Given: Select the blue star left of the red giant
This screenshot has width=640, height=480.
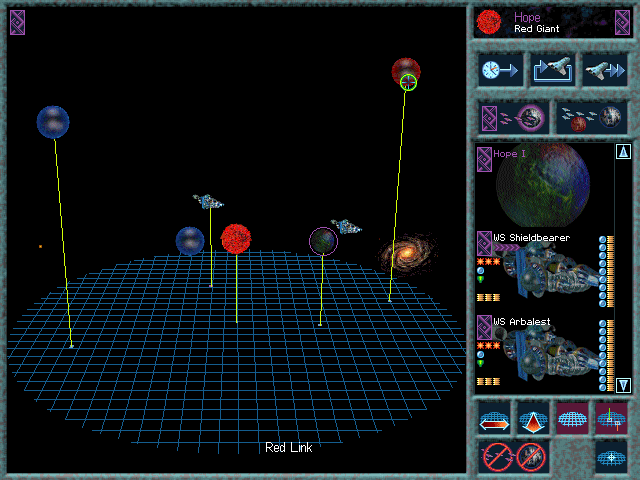Looking at the screenshot, I should (x=190, y=241).
